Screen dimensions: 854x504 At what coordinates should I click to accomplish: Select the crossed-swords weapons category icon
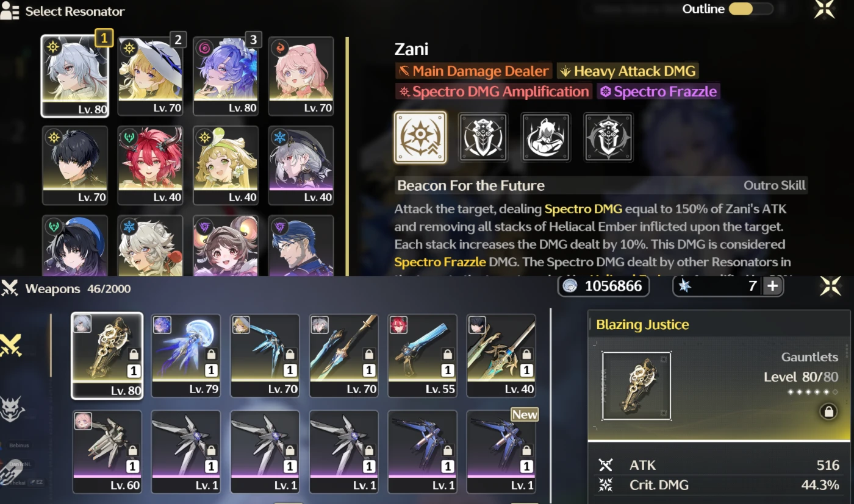click(11, 345)
